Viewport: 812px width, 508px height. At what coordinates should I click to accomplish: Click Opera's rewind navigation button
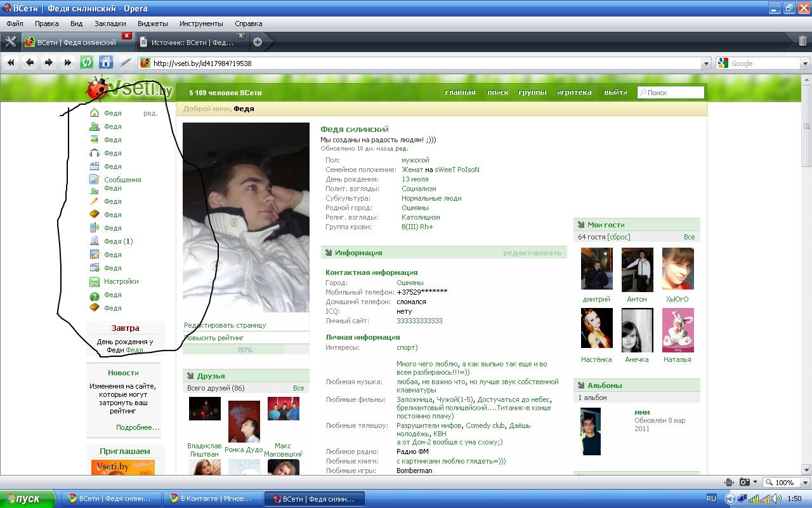pyautogui.click(x=10, y=62)
